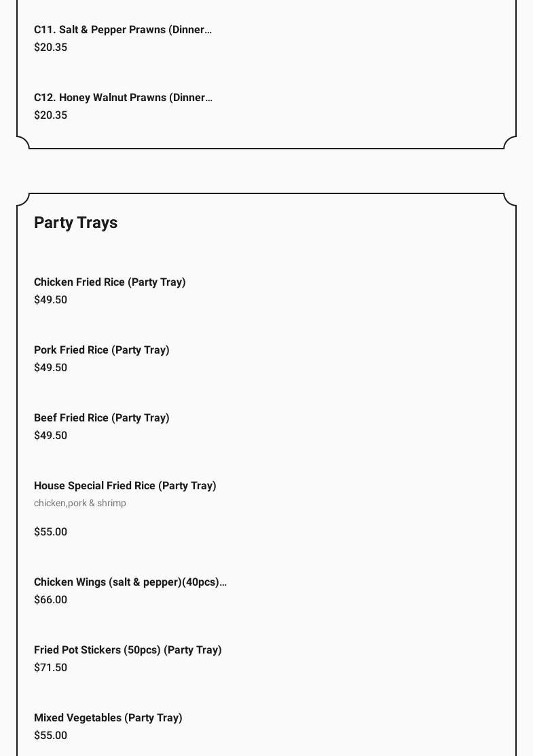Click the price under Chicken Fried Rice
Image resolution: width=533 pixels, height=756 pixels.
point(51,300)
